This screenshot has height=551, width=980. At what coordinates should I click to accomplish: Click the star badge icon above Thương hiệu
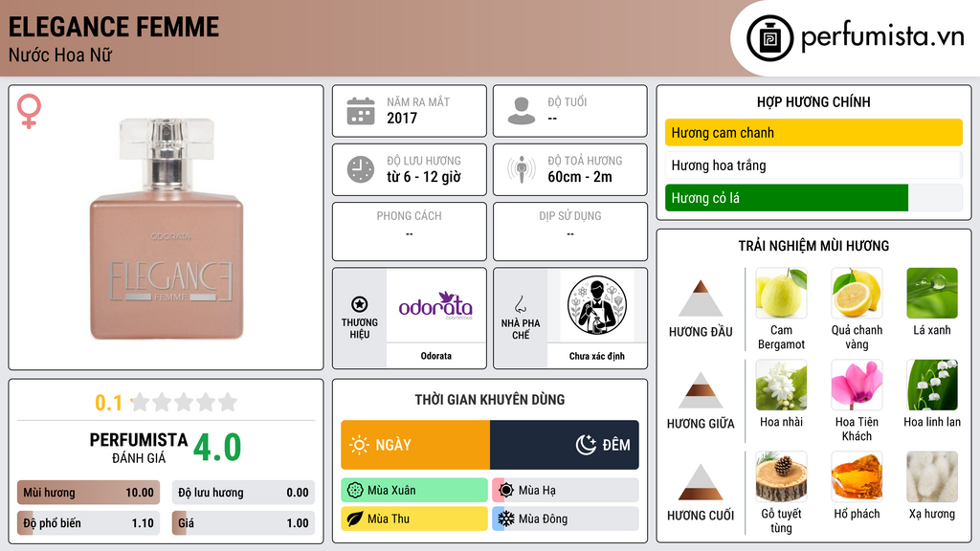[x=360, y=304]
